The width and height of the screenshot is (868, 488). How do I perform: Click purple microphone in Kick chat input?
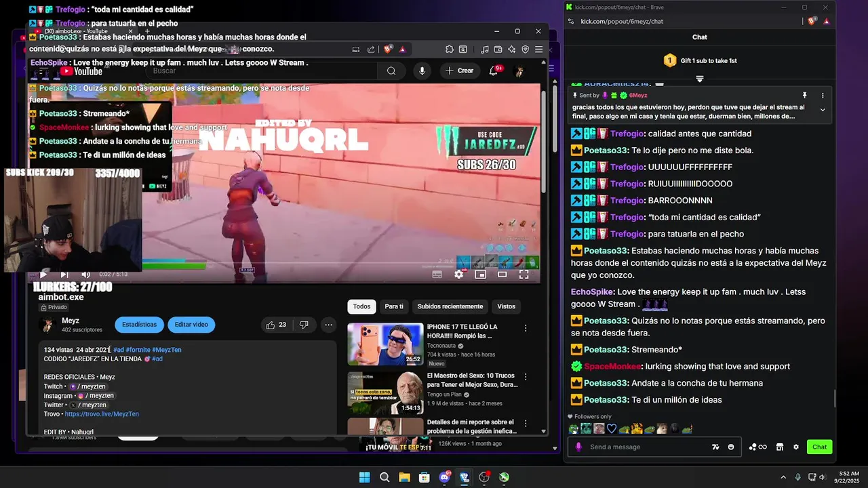click(x=578, y=447)
